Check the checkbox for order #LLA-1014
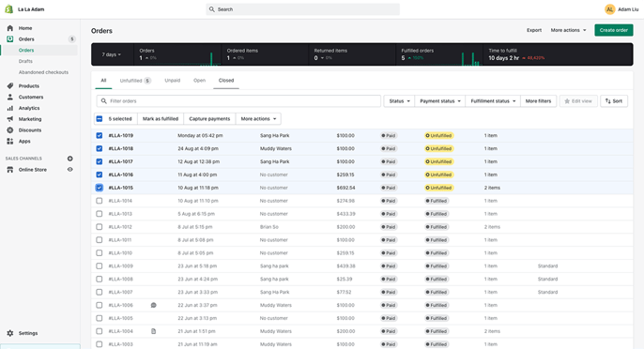The width and height of the screenshot is (644, 349). click(x=99, y=201)
